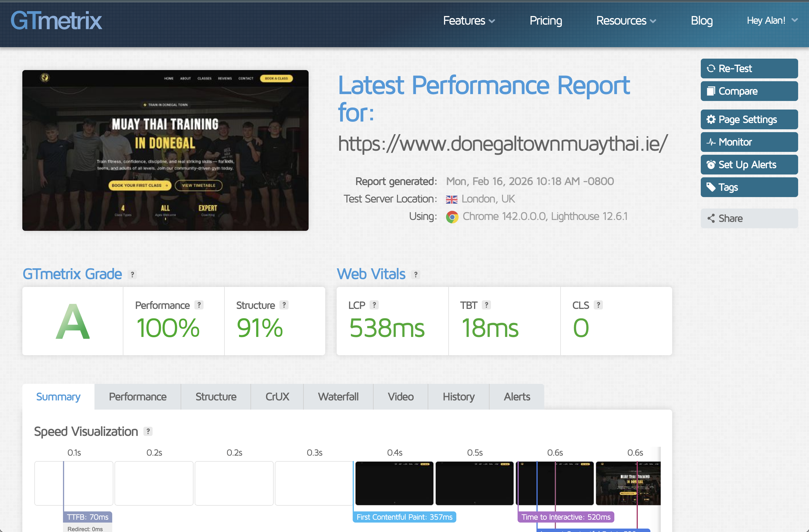Go to the Pricing page
The height and width of the screenshot is (532, 809).
click(546, 20)
